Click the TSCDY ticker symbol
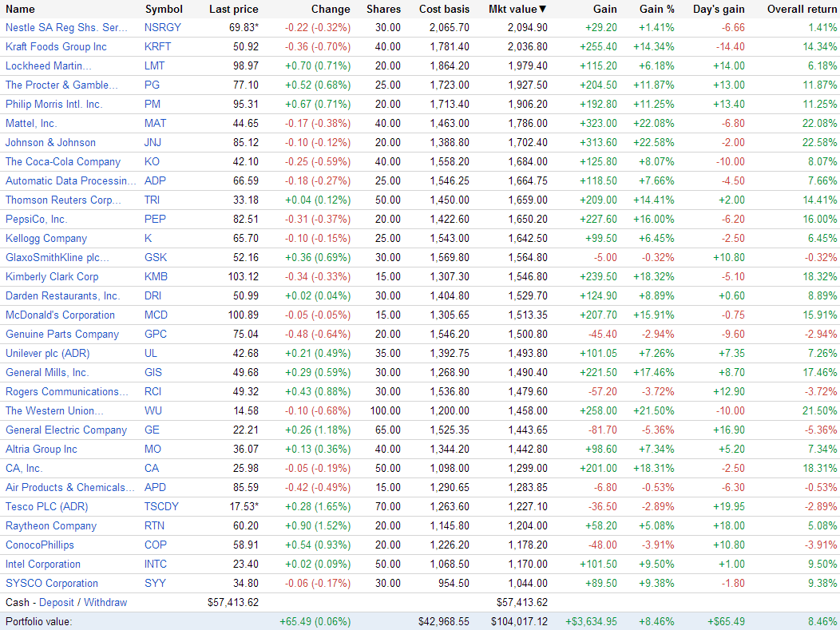Viewport: 840px width, 630px height. [x=161, y=507]
